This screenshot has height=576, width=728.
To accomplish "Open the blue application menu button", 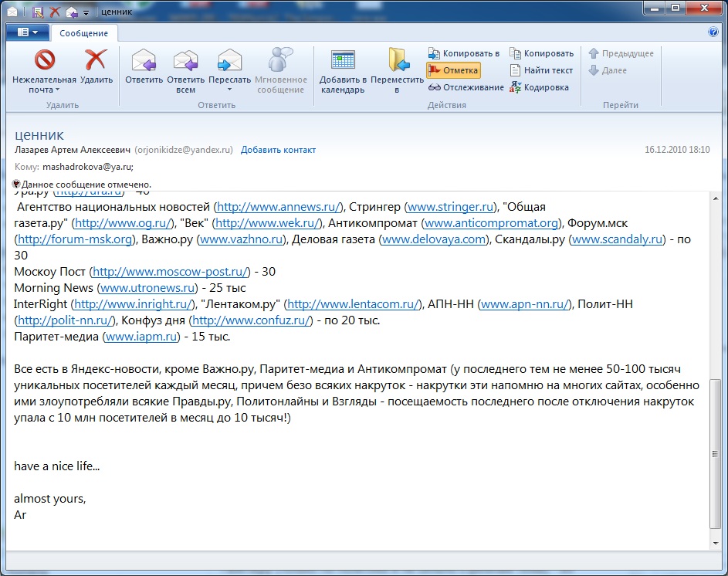I will [27, 32].
